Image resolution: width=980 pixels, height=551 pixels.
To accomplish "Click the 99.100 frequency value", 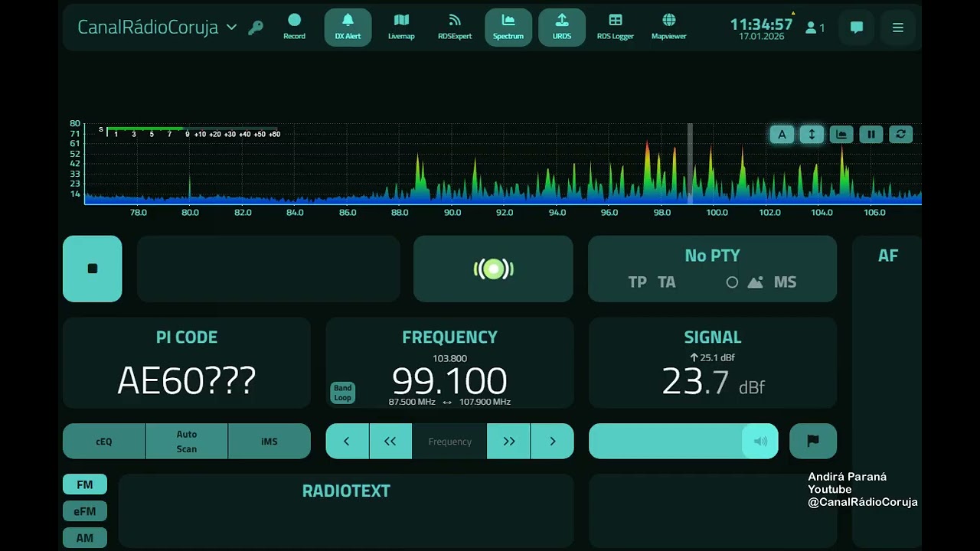I will pos(449,381).
